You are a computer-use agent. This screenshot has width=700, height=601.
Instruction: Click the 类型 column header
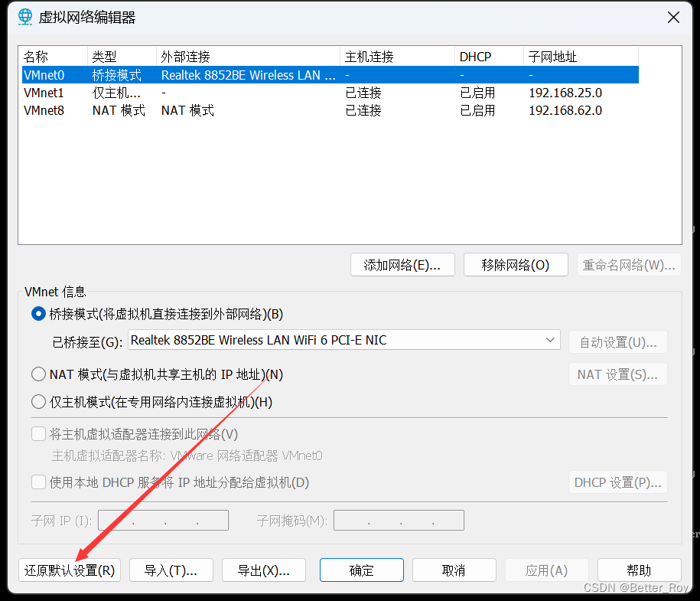coord(122,57)
